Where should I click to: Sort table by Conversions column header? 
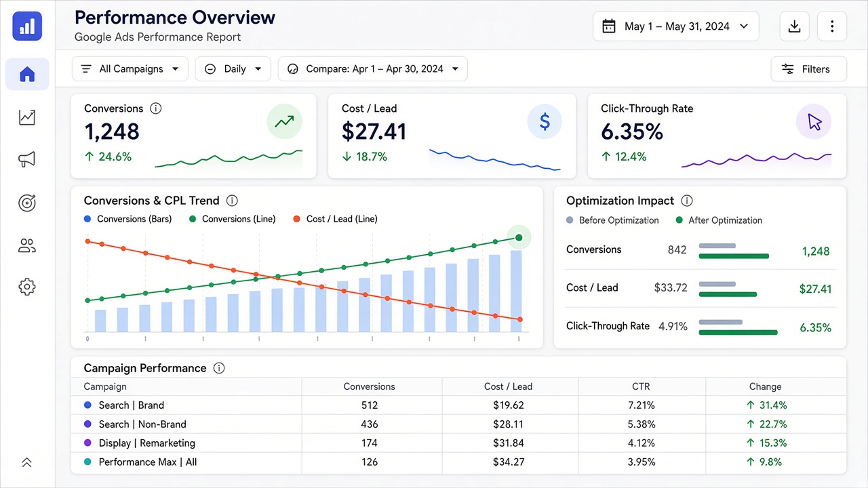[x=370, y=386]
